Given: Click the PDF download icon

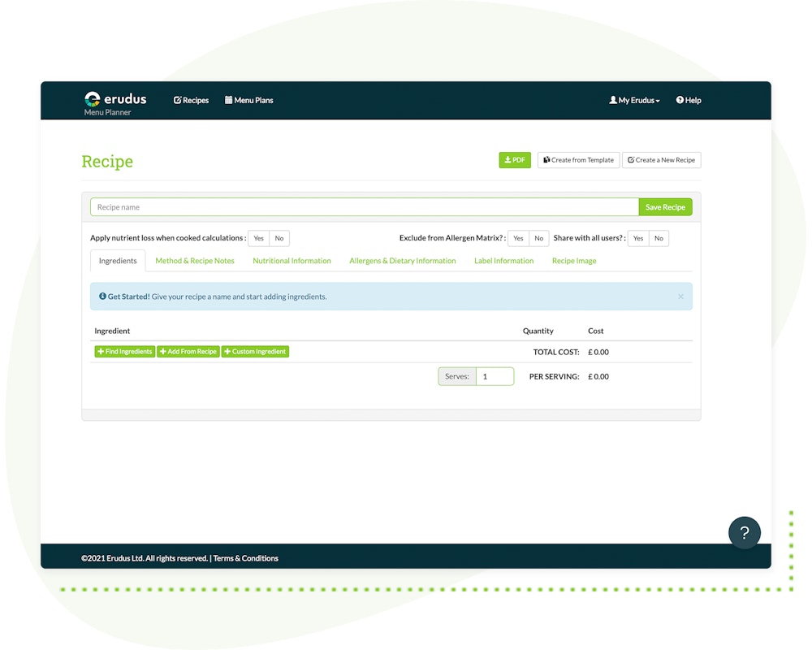Looking at the screenshot, I should click(x=507, y=160).
